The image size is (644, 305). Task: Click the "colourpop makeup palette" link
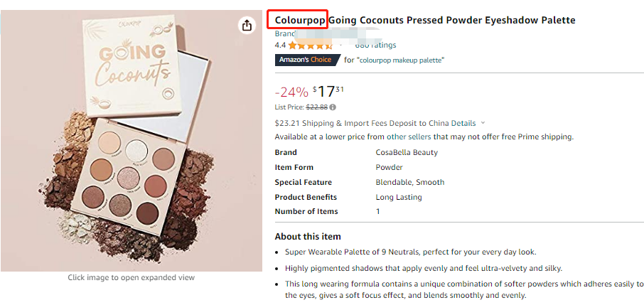coord(401,60)
